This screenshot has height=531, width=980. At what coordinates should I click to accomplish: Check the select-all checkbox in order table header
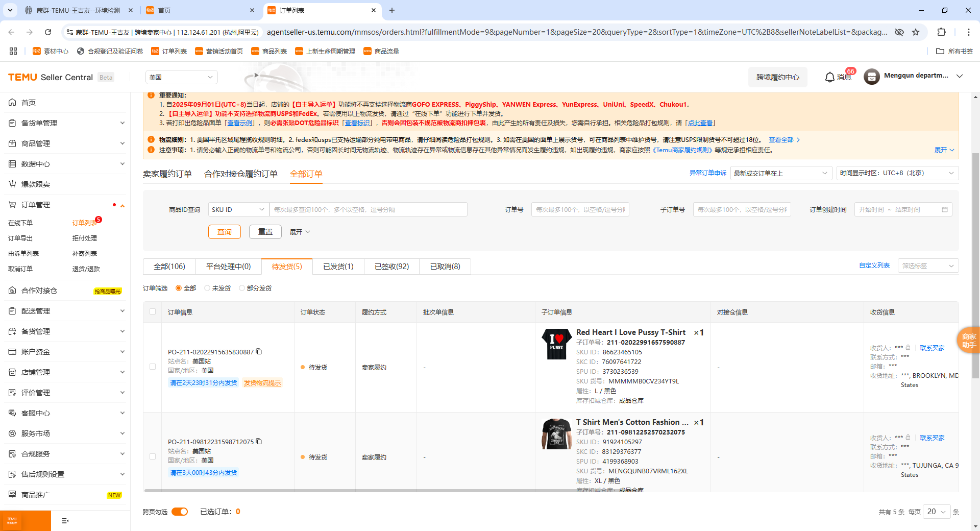coord(152,311)
